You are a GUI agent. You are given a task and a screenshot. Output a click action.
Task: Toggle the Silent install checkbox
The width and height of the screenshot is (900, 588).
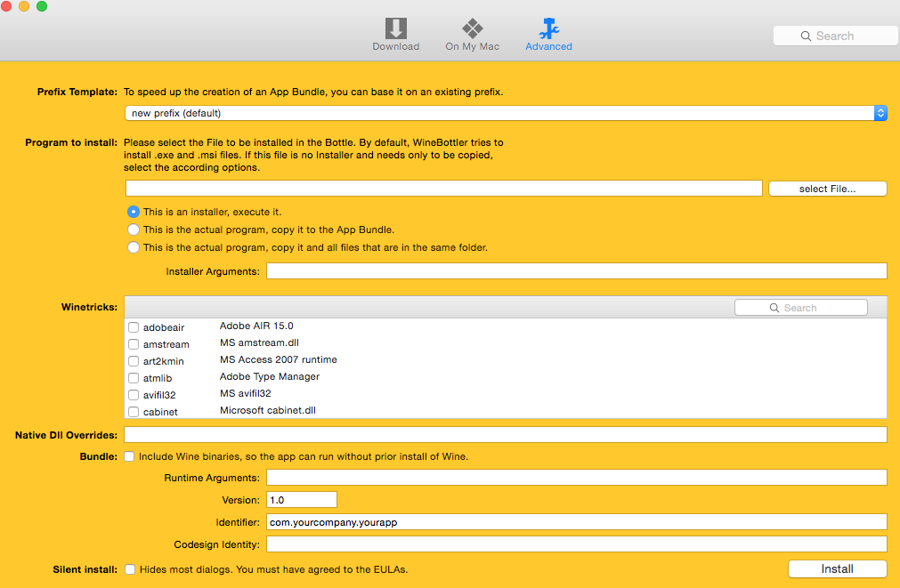(130, 569)
